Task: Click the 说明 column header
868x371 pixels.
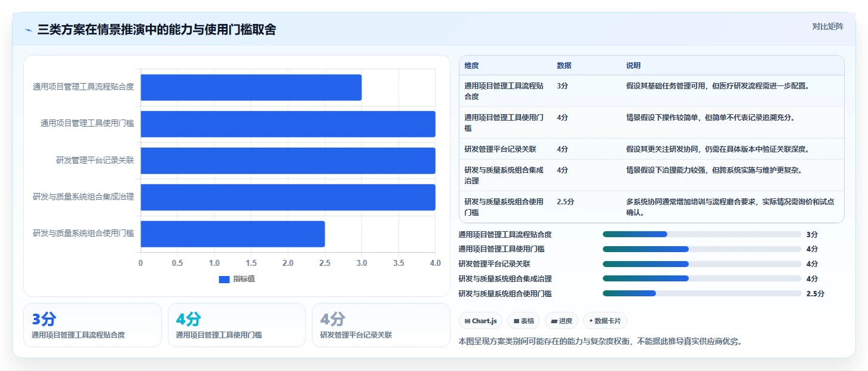Action: pyautogui.click(x=633, y=66)
